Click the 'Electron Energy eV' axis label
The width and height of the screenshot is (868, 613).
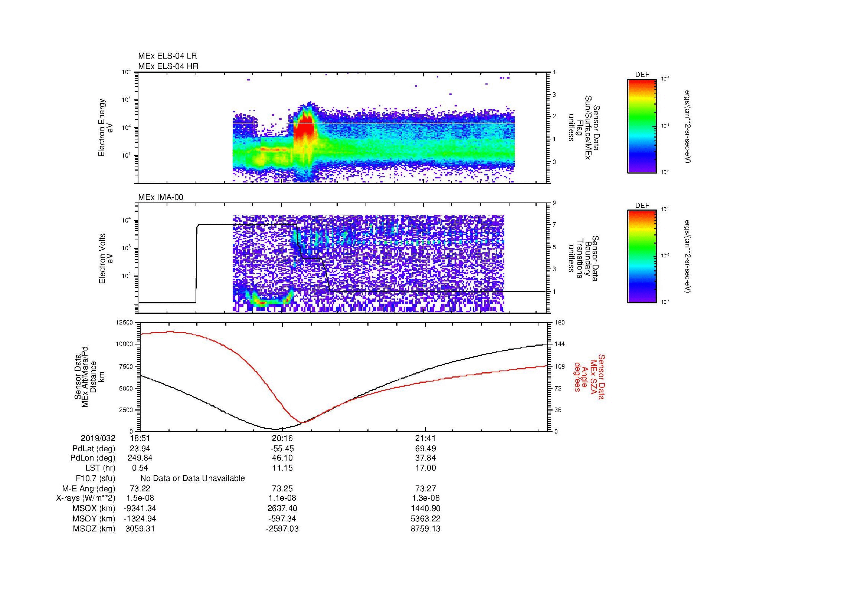click(x=105, y=128)
